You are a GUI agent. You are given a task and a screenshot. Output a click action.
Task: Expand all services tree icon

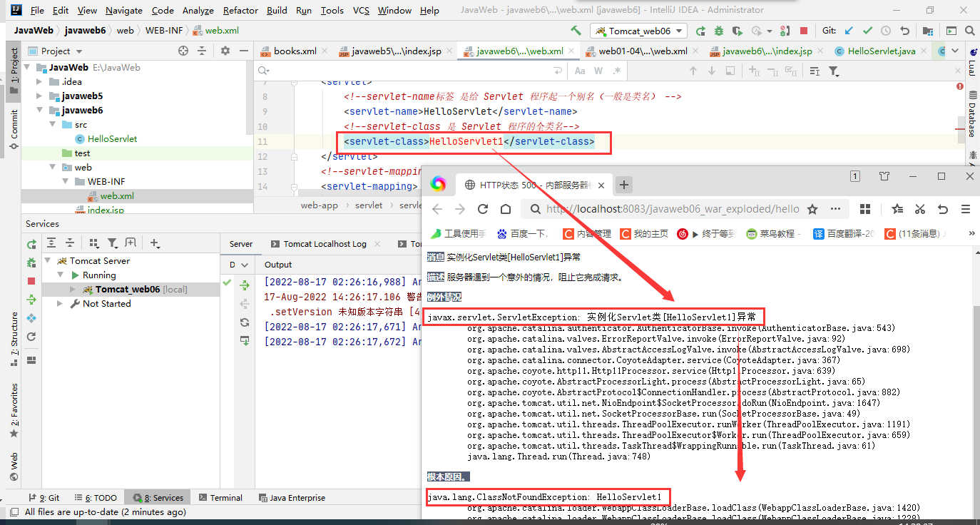coord(51,243)
